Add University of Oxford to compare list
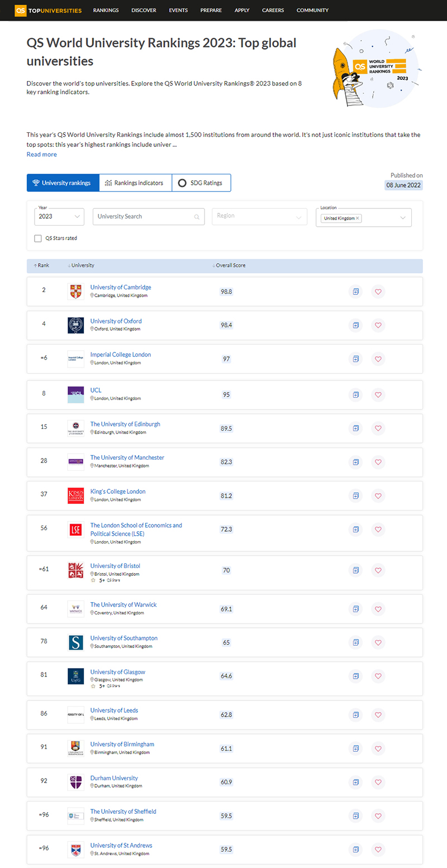Viewport: 447px width, 868px height. [x=355, y=325]
